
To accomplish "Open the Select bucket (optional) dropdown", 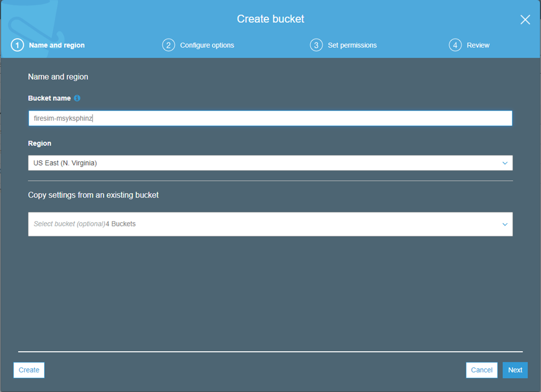I will coord(270,224).
